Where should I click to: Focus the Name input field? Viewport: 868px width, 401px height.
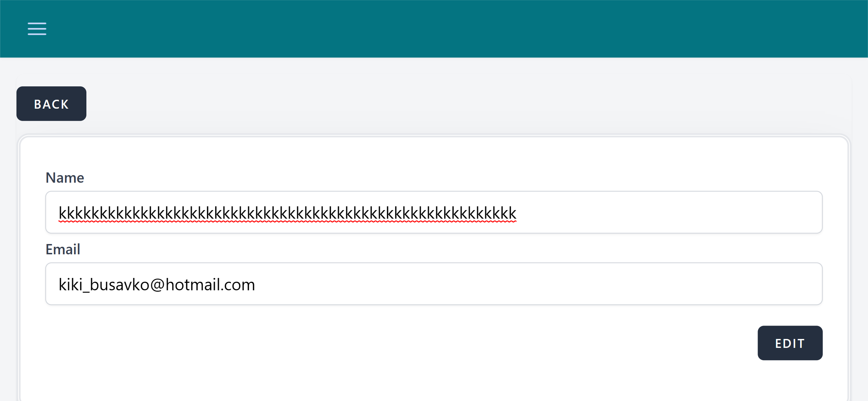tap(433, 212)
